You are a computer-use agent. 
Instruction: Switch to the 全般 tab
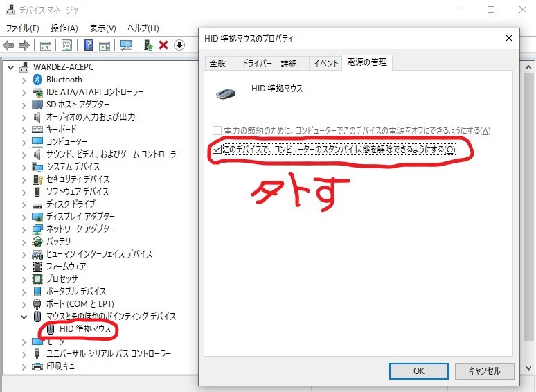coord(217,63)
